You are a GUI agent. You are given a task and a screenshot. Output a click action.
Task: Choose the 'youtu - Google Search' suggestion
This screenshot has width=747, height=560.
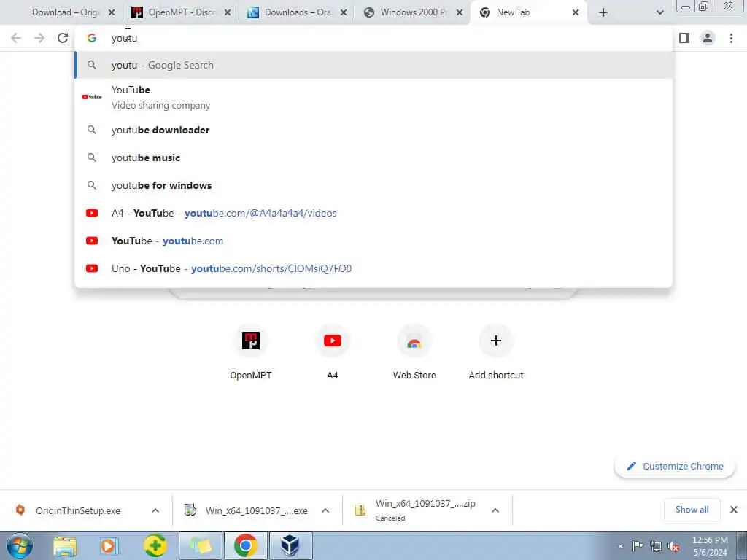373,65
